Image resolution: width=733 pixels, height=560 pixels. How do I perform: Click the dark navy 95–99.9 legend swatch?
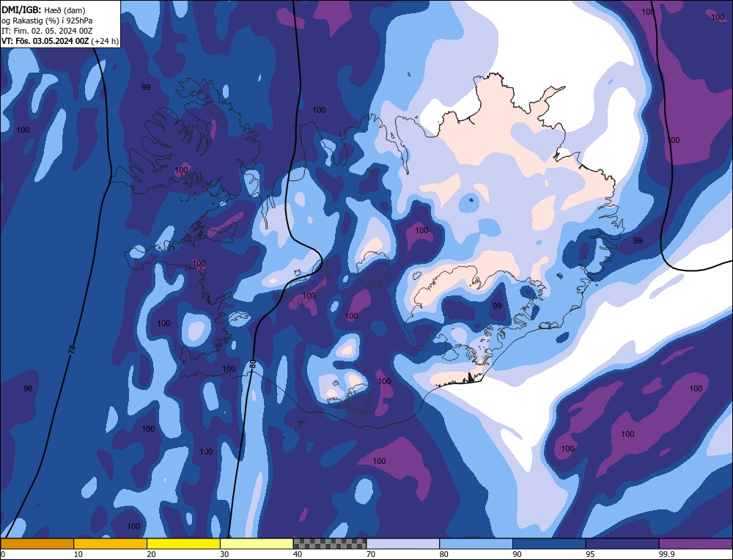click(x=622, y=544)
